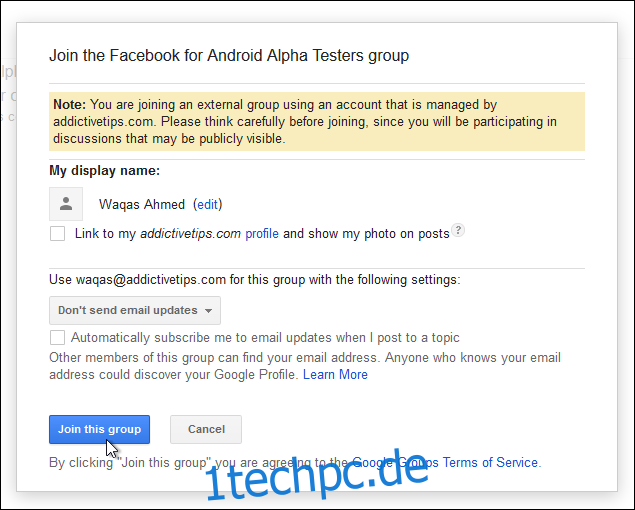Click the default profile avatar icon
Viewport: 635px width, 510px height.
click(x=66, y=204)
